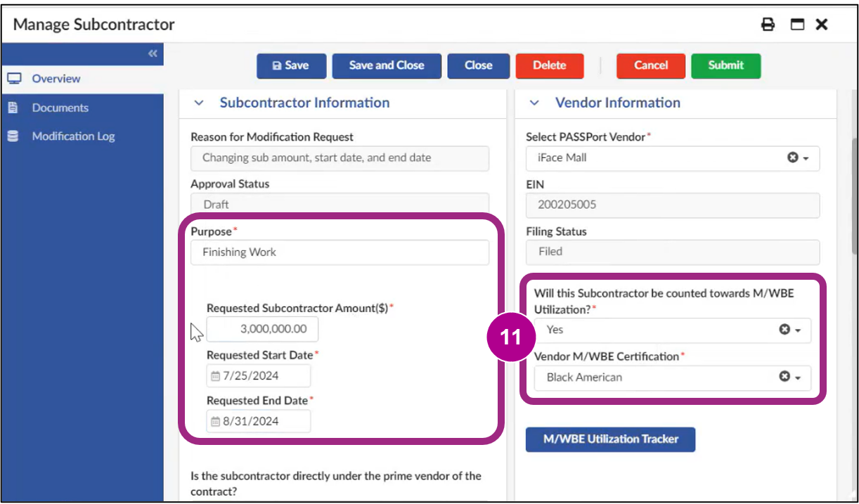
Task: Click calendar icon for Requested End Date
Action: coord(216,422)
